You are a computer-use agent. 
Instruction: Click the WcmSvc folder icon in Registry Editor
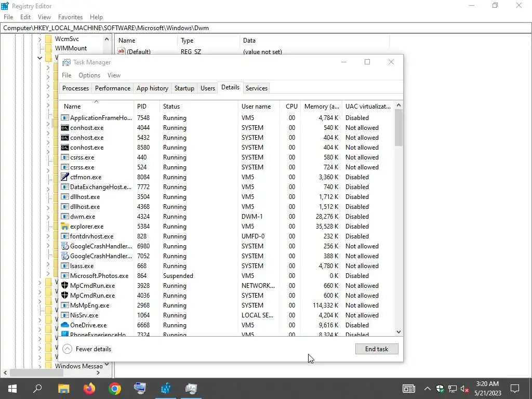[x=48, y=38]
